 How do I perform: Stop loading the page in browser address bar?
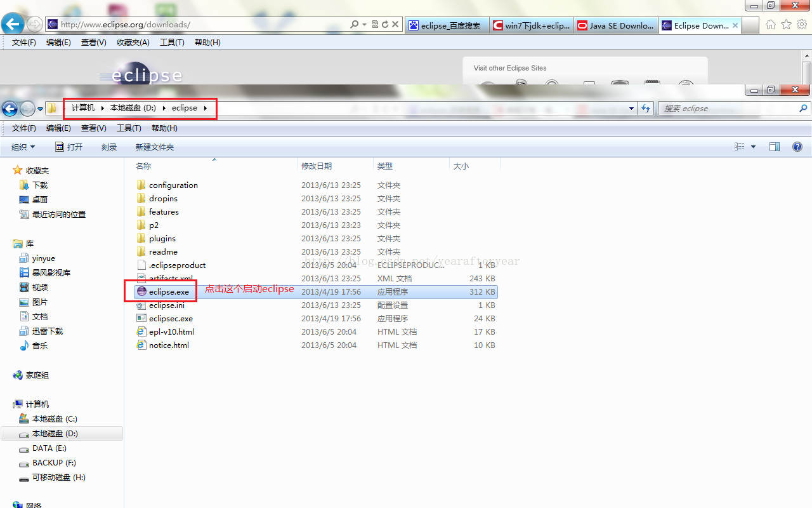point(395,25)
